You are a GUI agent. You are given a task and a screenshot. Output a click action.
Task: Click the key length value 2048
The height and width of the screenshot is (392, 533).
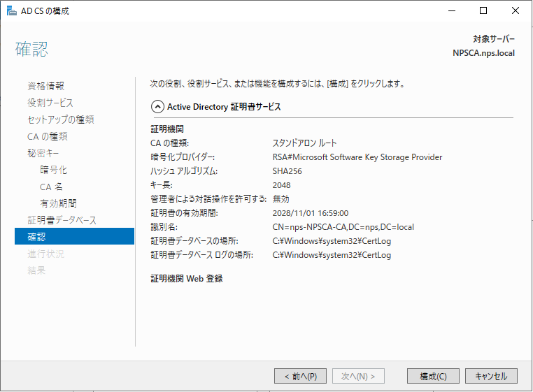tap(281, 185)
